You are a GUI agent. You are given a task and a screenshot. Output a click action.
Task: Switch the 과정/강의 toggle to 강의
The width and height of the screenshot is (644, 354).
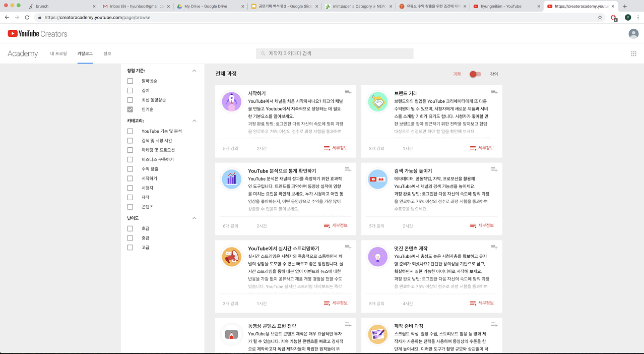coord(475,74)
